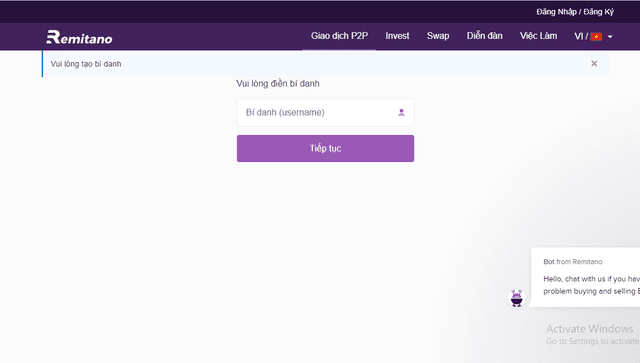Click the Vietnam flag icon

[596, 37]
